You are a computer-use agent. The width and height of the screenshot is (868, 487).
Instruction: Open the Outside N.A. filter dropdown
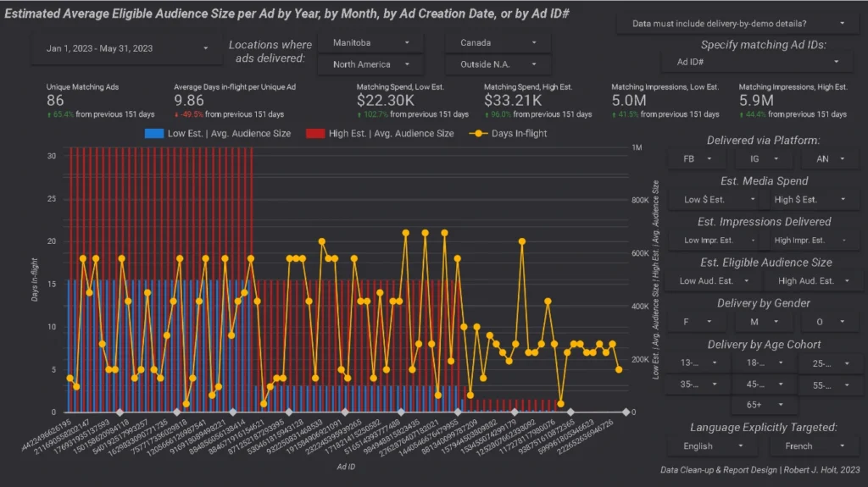click(x=497, y=64)
